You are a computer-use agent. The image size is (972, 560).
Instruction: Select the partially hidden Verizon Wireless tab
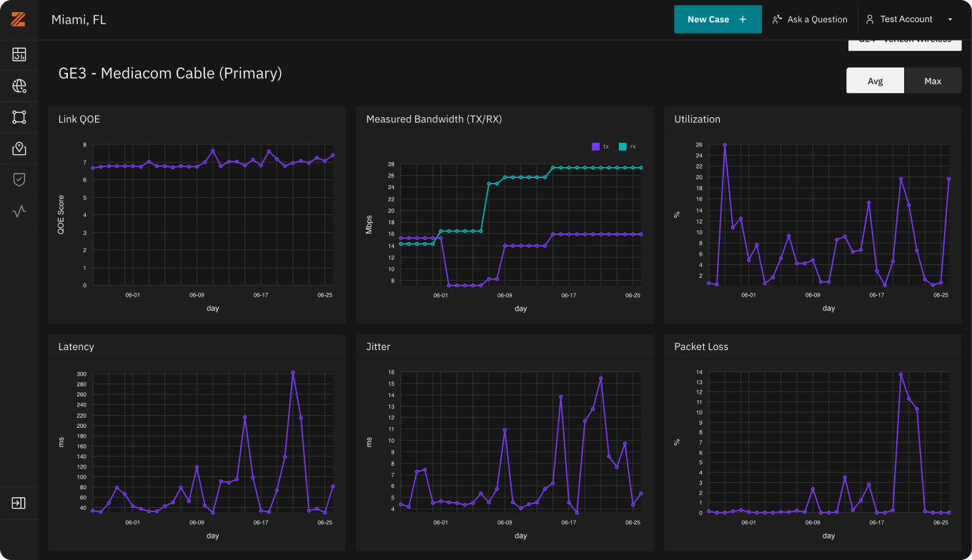[904, 43]
